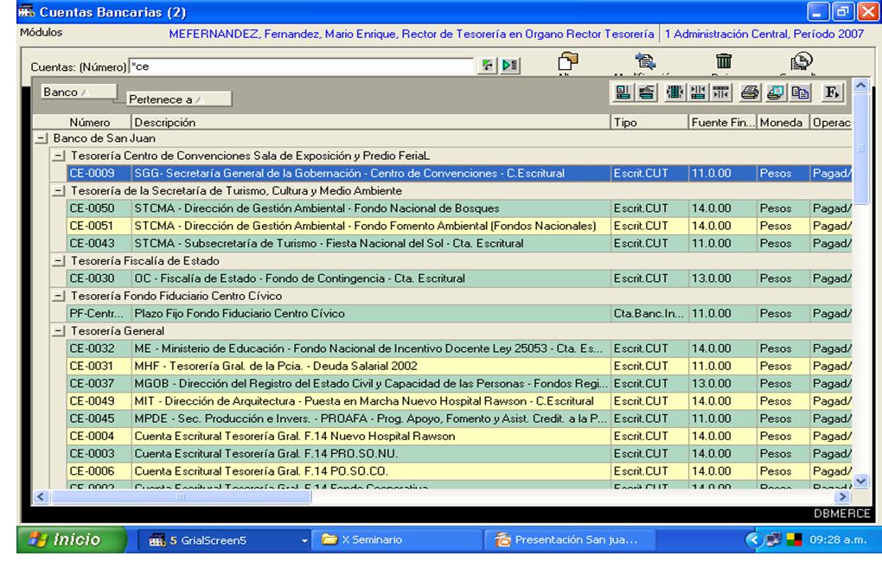Click the 13.0.00 Fuente Fin. cell of CE-0030
This screenshot has height=588, width=882.
(723, 278)
